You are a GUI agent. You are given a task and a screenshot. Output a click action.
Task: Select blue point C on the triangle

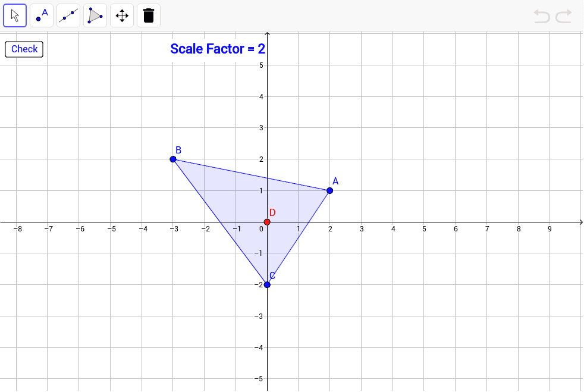267,285
